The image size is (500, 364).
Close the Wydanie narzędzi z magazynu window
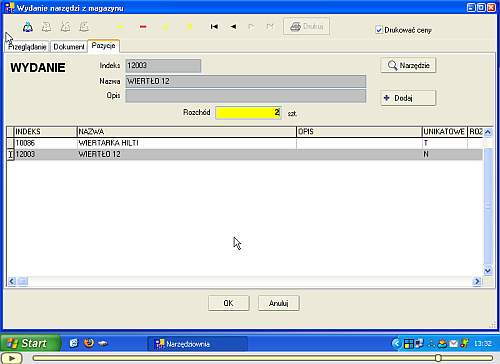pyautogui.click(x=491, y=7)
